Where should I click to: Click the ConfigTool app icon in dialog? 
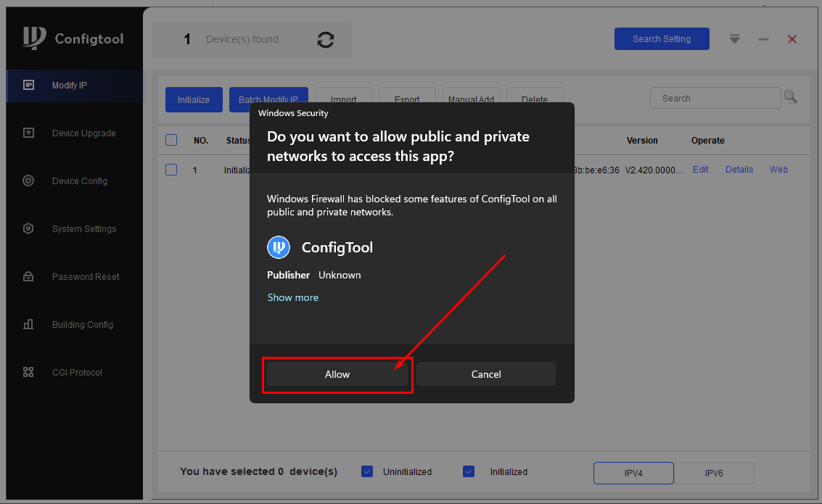pyautogui.click(x=279, y=247)
